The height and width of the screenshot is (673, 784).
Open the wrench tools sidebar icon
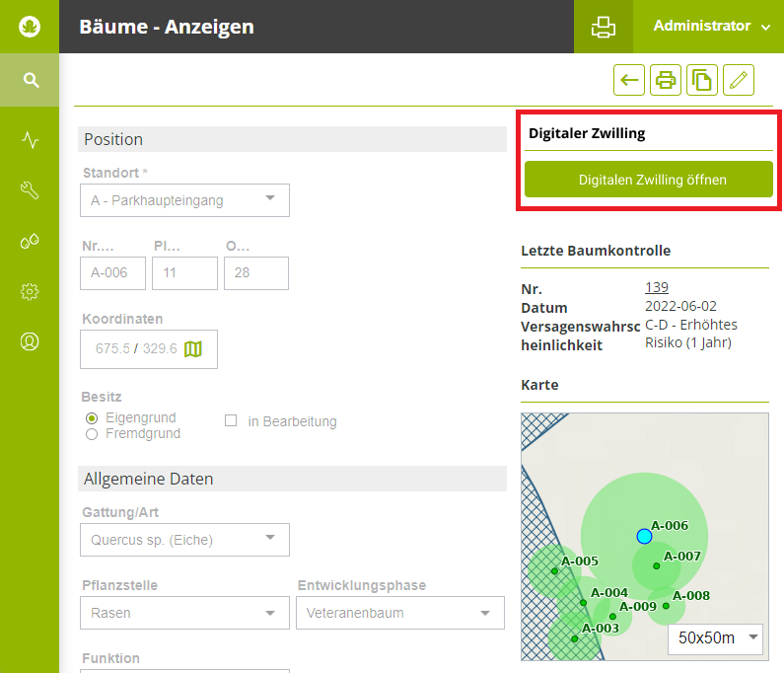[x=30, y=190]
